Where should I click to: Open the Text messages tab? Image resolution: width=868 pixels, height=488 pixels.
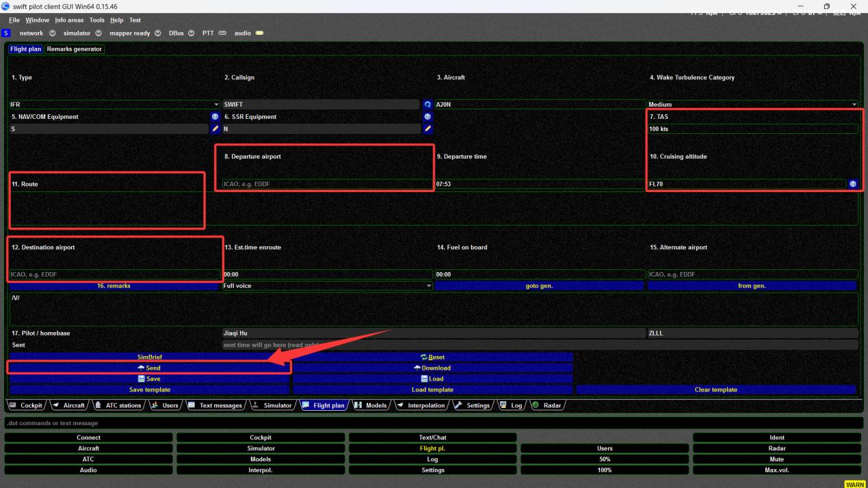[215, 405]
